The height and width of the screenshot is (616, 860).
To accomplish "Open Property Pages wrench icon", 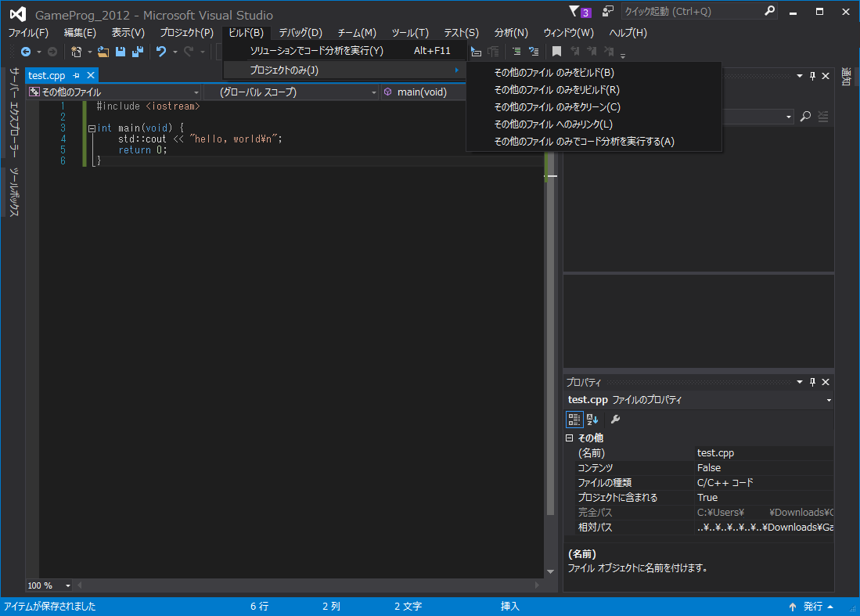I will 615,420.
